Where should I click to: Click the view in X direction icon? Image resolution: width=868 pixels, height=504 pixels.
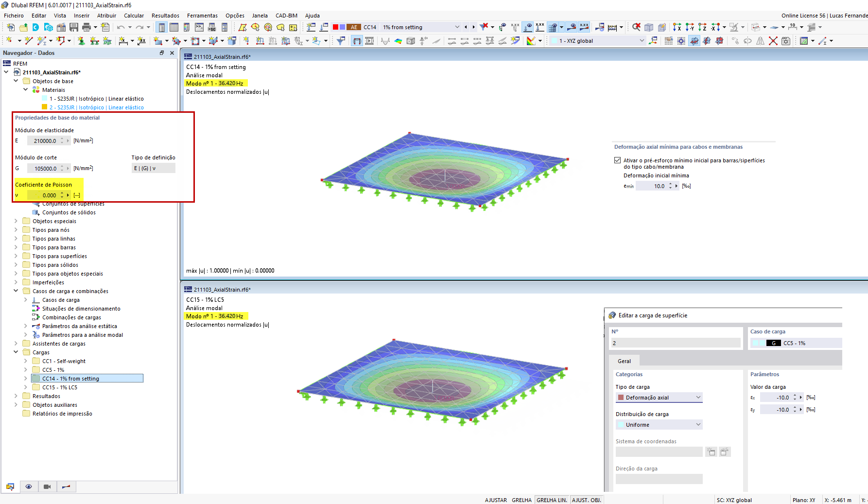click(677, 27)
